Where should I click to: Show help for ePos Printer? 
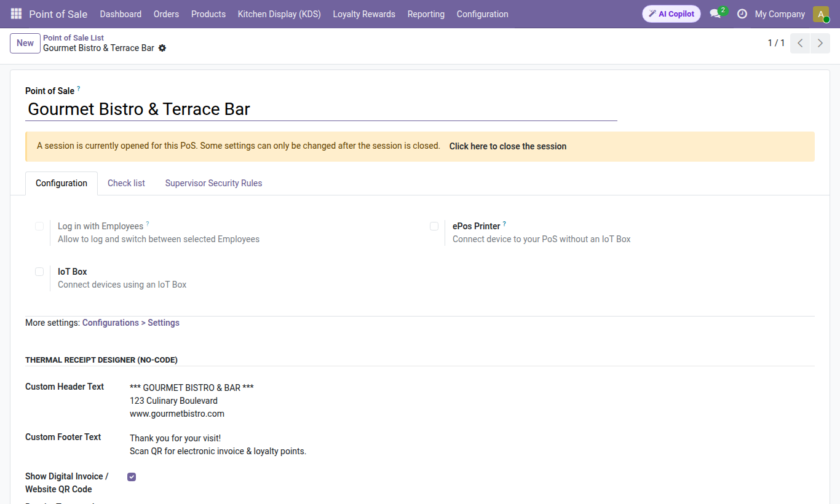click(x=504, y=224)
